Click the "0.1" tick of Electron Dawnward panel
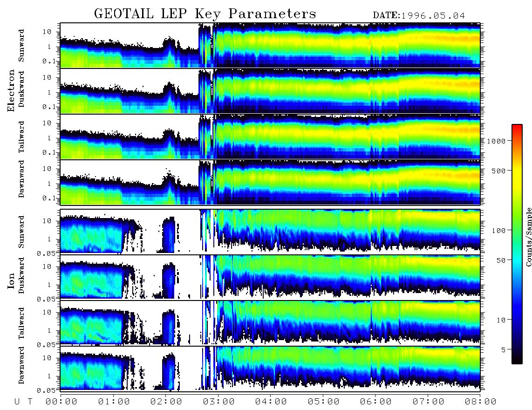Image resolution: width=532 pixels, height=410 pixels. (x=49, y=198)
